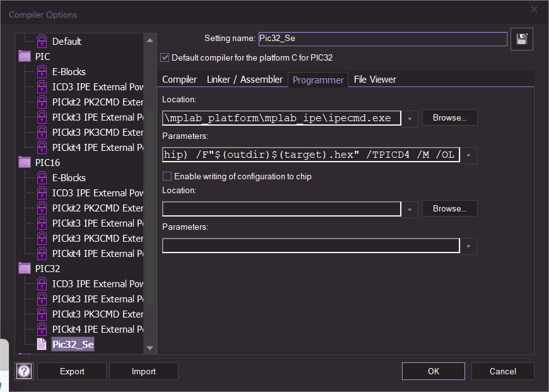Click the help question mark icon

pyautogui.click(x=24, y=371)
